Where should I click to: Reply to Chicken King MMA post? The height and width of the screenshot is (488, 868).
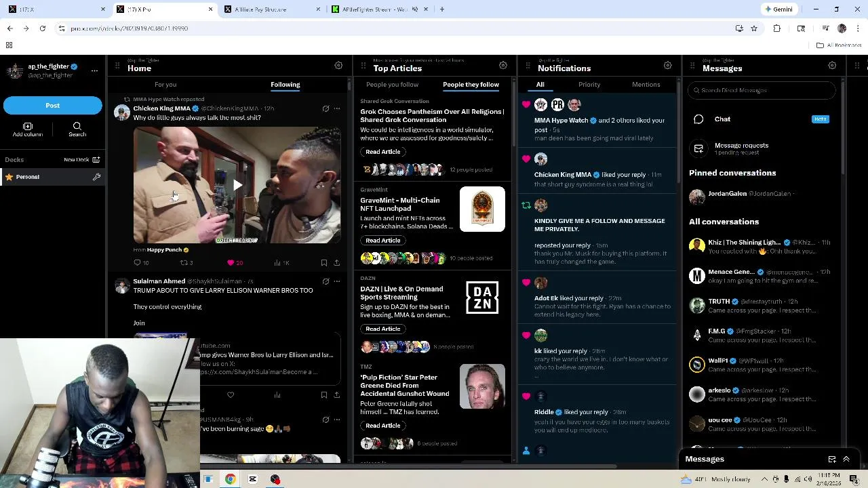tap(138, 262)
